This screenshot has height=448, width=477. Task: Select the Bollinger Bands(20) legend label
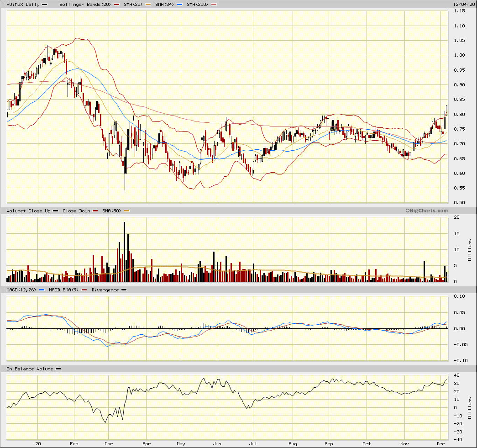click(85, 4)
